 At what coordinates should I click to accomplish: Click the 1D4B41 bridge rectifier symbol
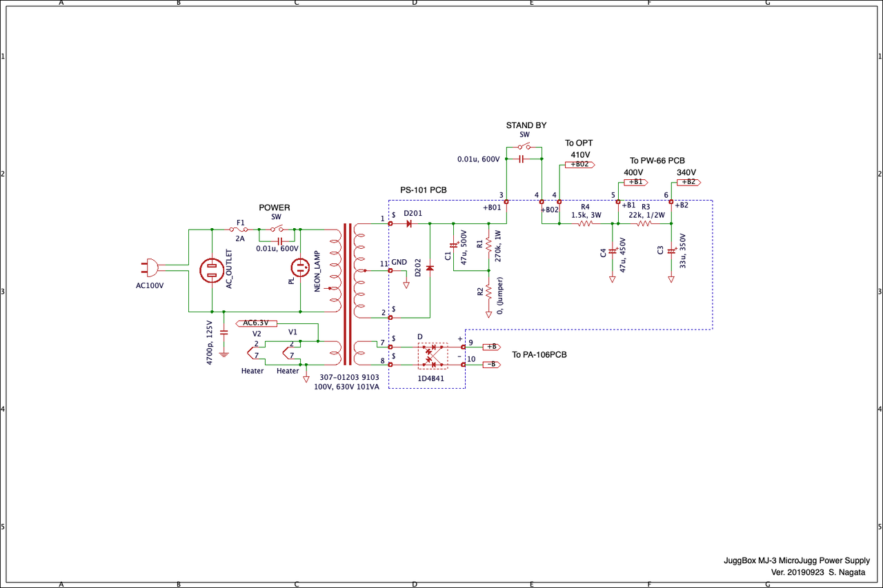(432, 356)
